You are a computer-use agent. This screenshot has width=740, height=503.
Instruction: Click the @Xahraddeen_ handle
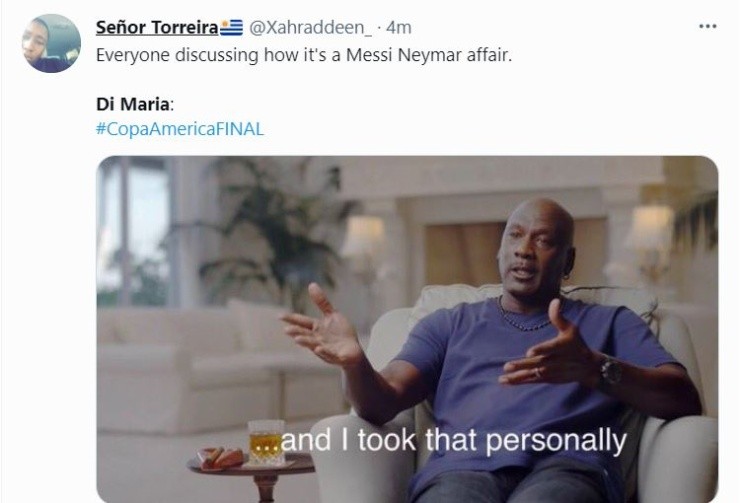[310, 28]
